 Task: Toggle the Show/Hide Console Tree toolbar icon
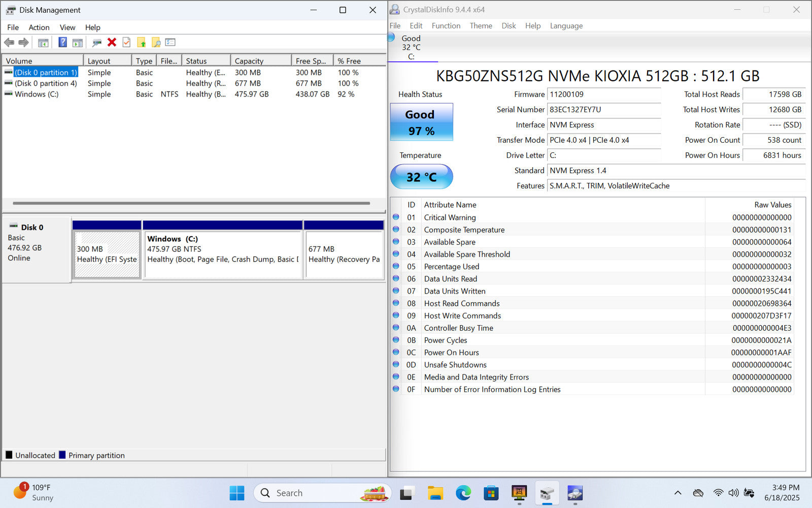[x=43, y=43]
